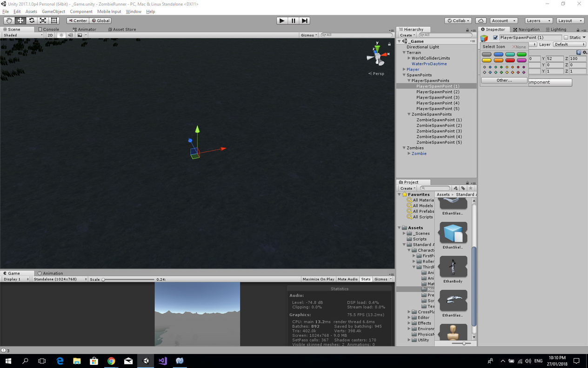Open the Project Create button
This screenshot has height=368, width=588.
[407, 188]
